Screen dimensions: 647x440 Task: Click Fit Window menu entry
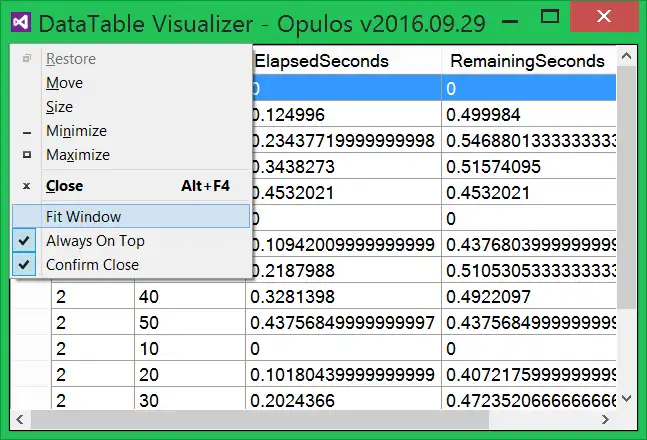coord(131,216)
